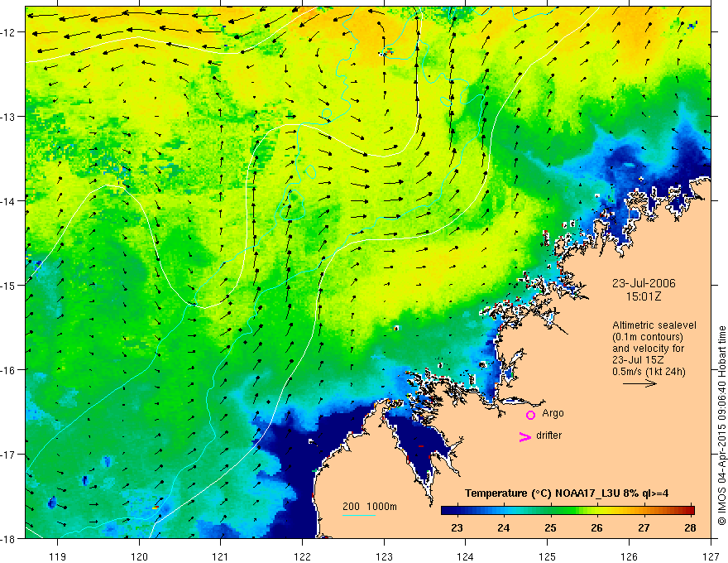Click the 28 value on temperature scale
Screen dimensions: 728x563
[x=690, y=527]
